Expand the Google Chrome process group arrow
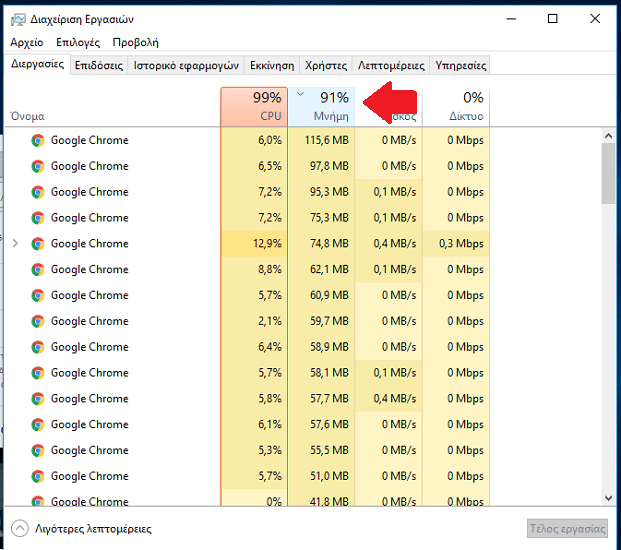The image size is (621, 550). tap(15, 243)
